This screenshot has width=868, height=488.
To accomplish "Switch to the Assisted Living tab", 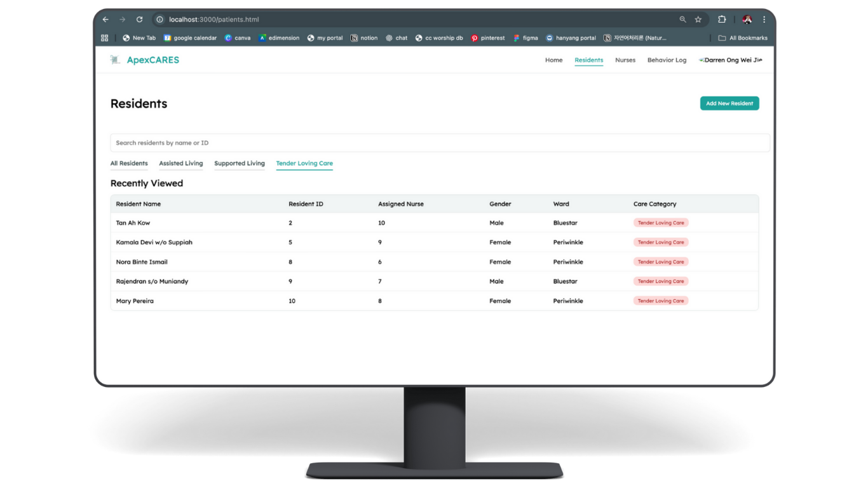I will [x=181, y=163].
